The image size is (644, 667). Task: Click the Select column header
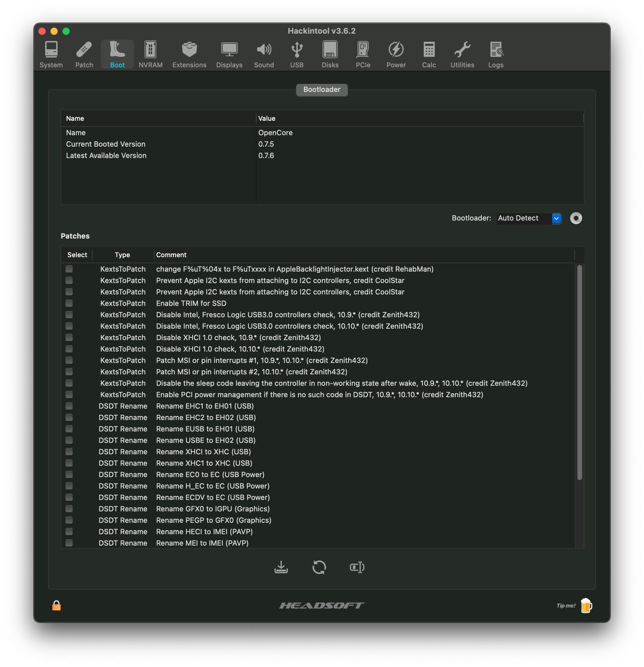coord(77,255)
